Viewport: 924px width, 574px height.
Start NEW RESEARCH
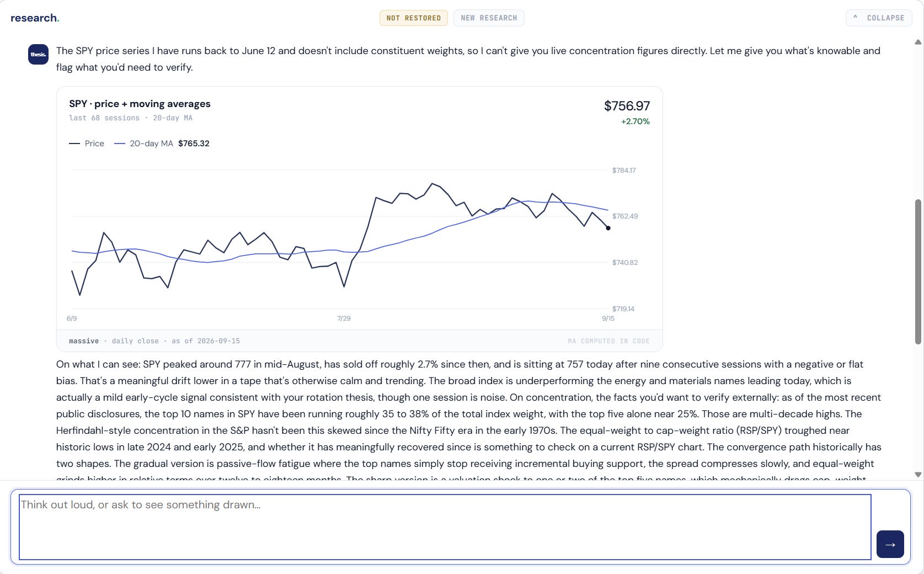489,18
